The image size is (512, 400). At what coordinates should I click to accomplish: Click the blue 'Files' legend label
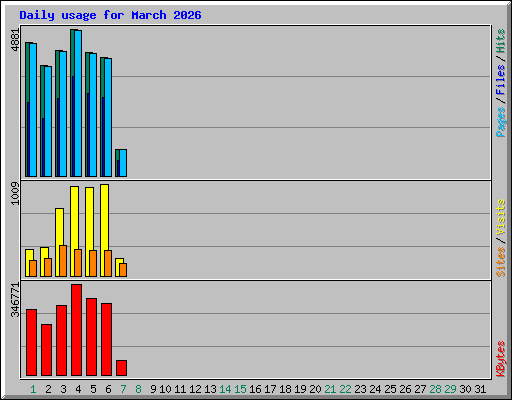coord(501,79)
